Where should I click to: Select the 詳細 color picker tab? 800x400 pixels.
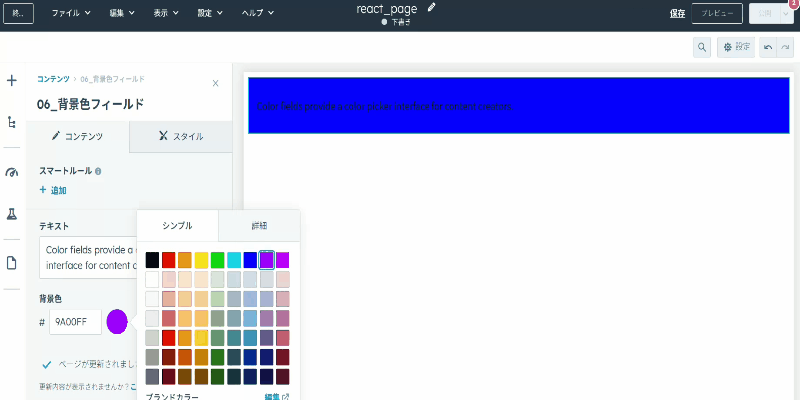pos(259,226)
